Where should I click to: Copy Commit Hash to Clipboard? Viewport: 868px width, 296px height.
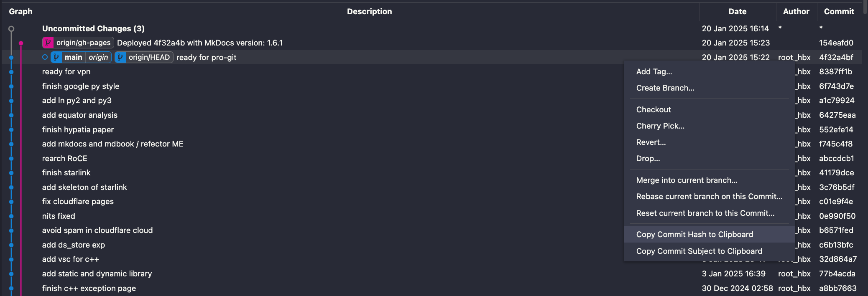694,235
